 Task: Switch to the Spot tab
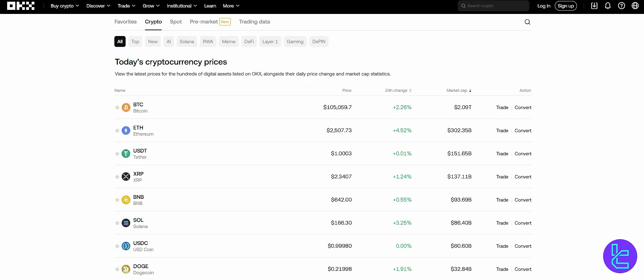[x=176, y=22]
